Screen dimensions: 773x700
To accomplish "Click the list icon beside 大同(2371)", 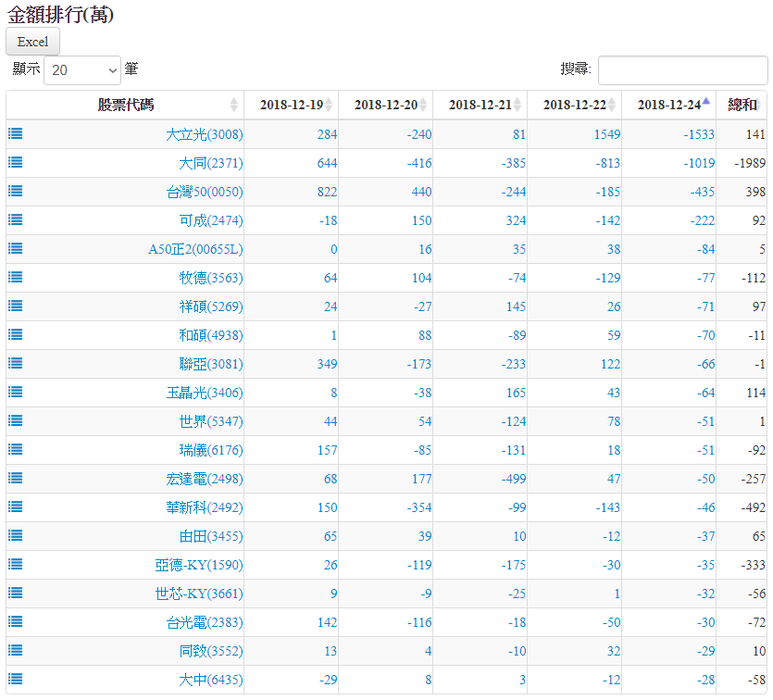I will pos(15,162).
